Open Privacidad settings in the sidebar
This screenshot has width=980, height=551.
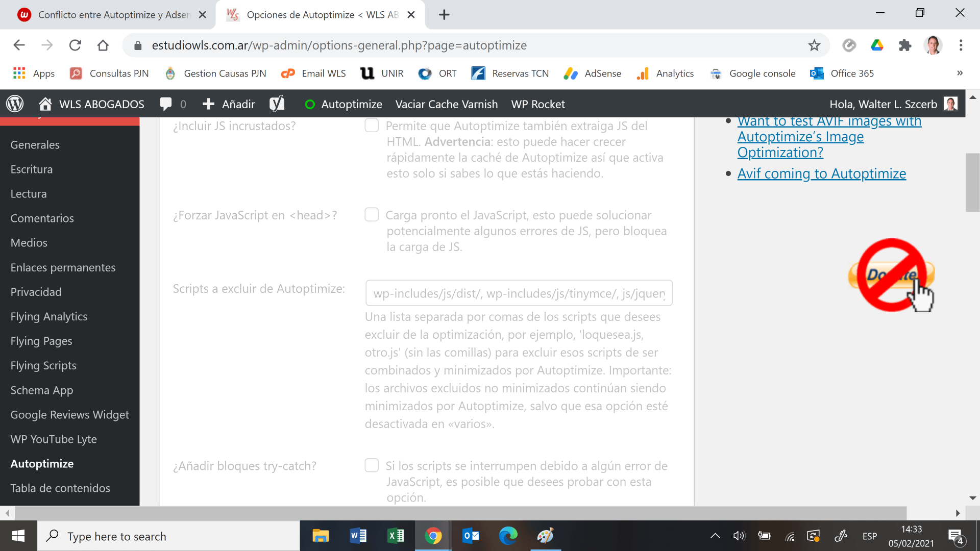(x=36, y=292)
